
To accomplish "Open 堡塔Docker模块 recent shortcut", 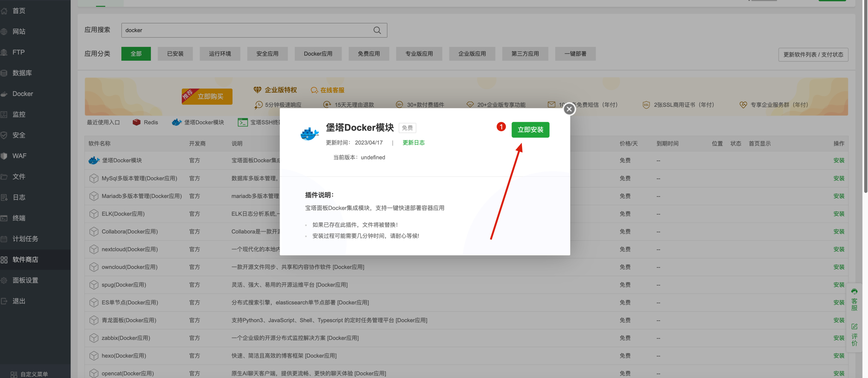I will click(x=198, y=122).
